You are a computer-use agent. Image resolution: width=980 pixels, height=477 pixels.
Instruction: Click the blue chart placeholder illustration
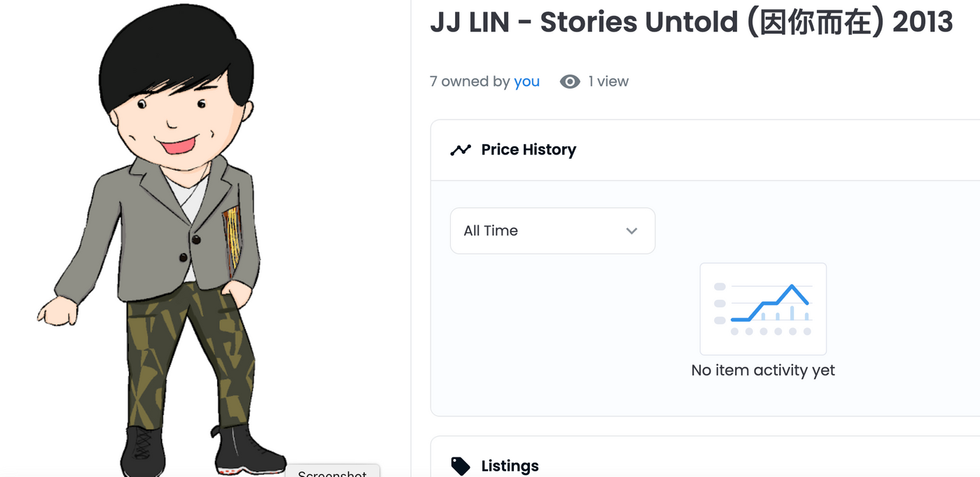point(763,308)
